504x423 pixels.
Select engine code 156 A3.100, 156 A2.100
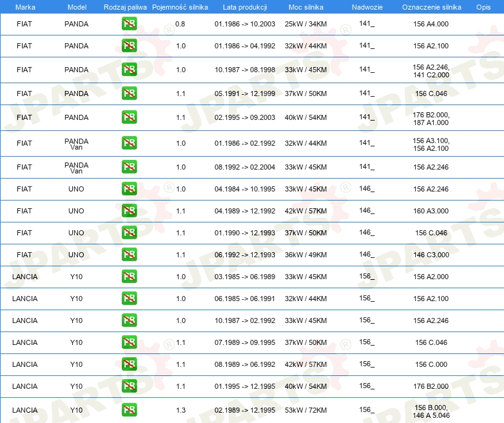pyautogui.click(x=431, y=144)
